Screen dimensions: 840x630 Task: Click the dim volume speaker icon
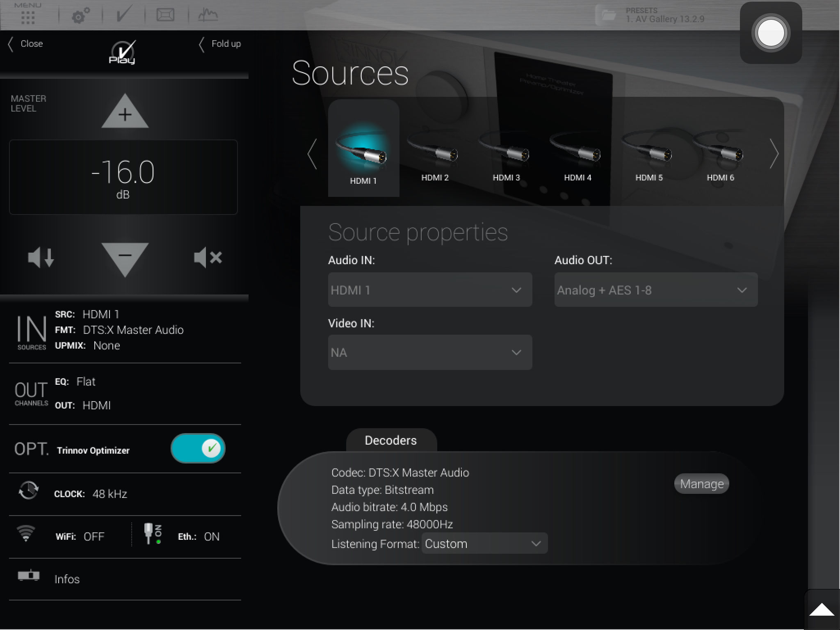point(41,258)
